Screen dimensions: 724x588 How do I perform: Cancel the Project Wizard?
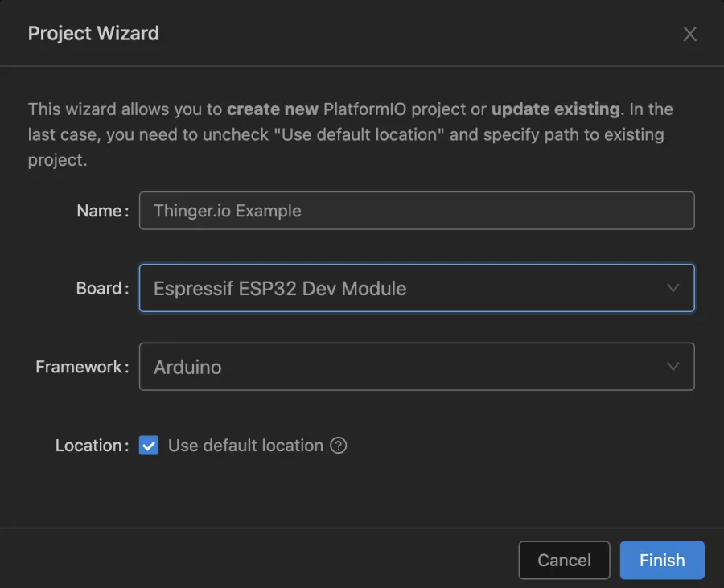tap(564, 560)
